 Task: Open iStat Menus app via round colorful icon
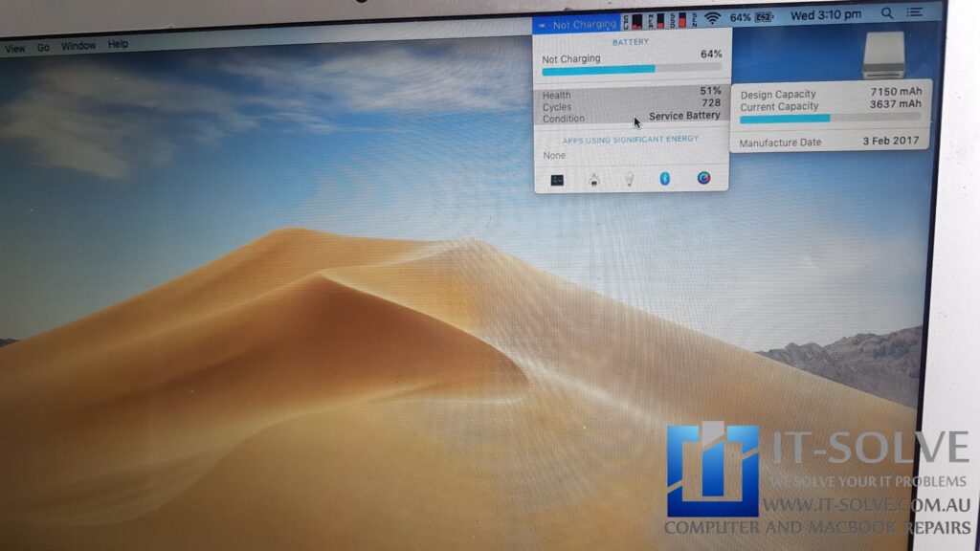click(x=703, y=178)
